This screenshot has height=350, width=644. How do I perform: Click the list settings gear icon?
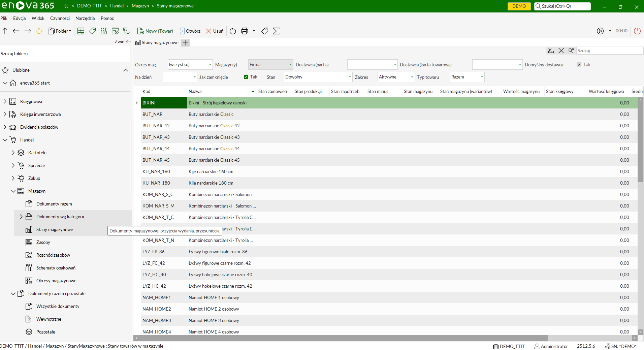pyautogui.click(x=115, y=31)
